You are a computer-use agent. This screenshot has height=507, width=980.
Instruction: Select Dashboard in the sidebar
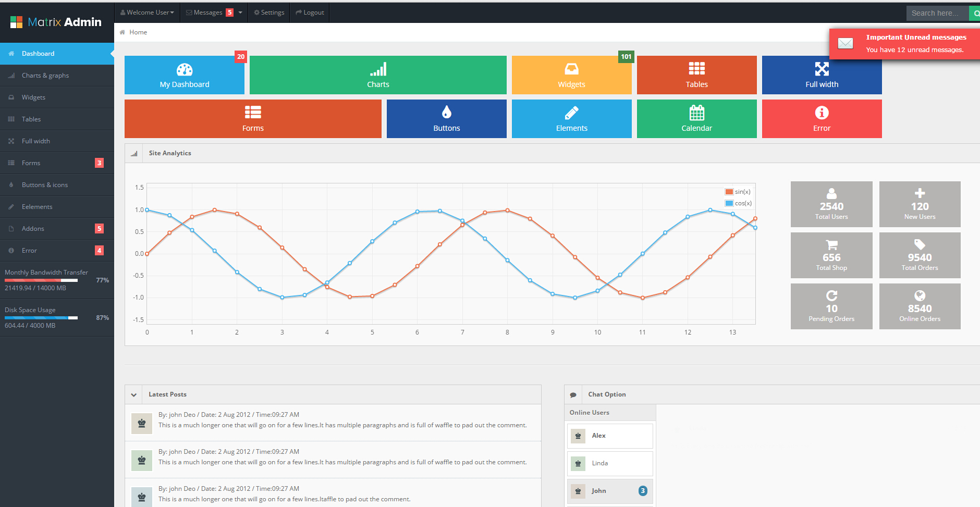(x=57, y=54)
